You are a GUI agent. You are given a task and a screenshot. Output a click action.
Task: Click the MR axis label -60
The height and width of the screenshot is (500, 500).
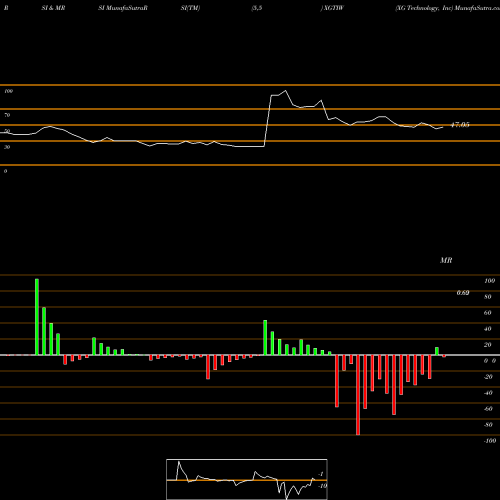[488, 409]
